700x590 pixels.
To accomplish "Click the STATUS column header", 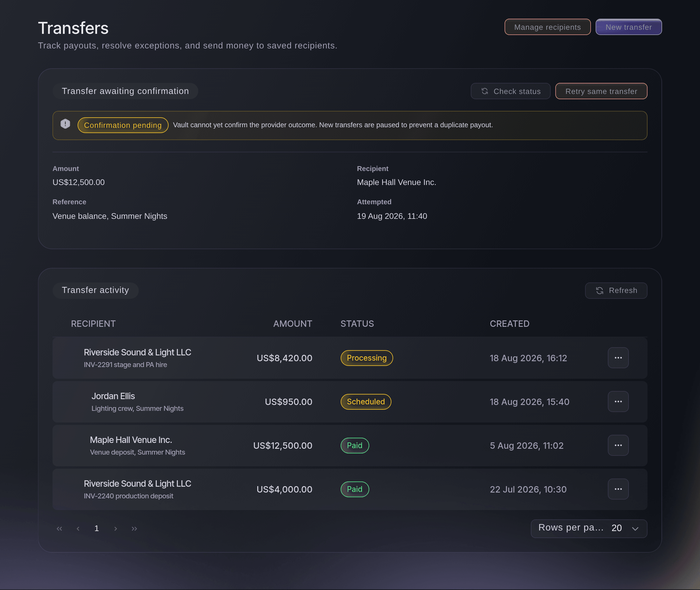I will pos(357,324).
